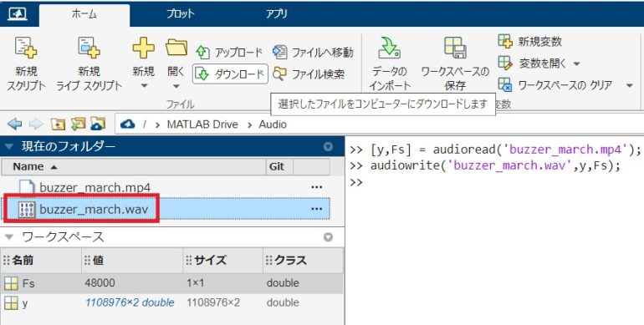Navigate forward with the right arrow
The width and height of the screenshot is (644, 325).
36,124
